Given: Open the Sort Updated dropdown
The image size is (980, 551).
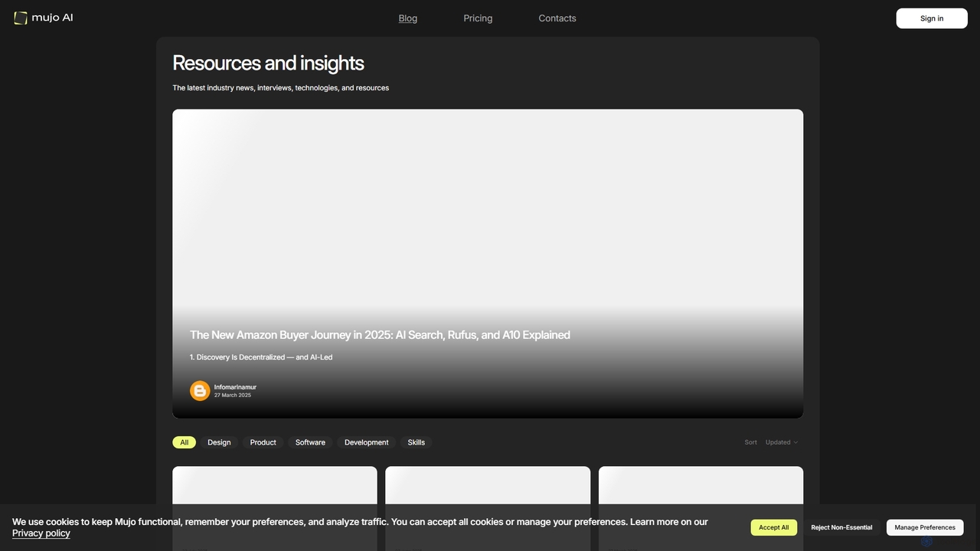Looking at the screenshot, I should [782, 442].
